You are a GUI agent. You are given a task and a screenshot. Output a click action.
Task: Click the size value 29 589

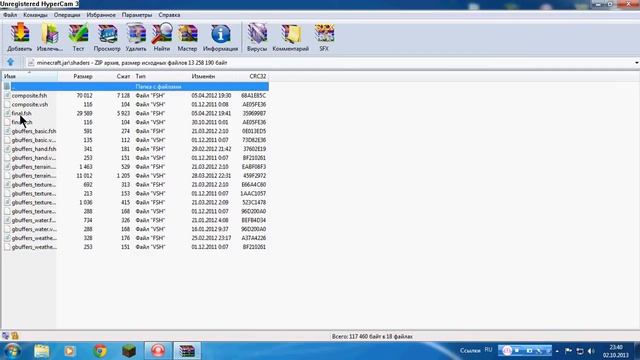[84, 113]
